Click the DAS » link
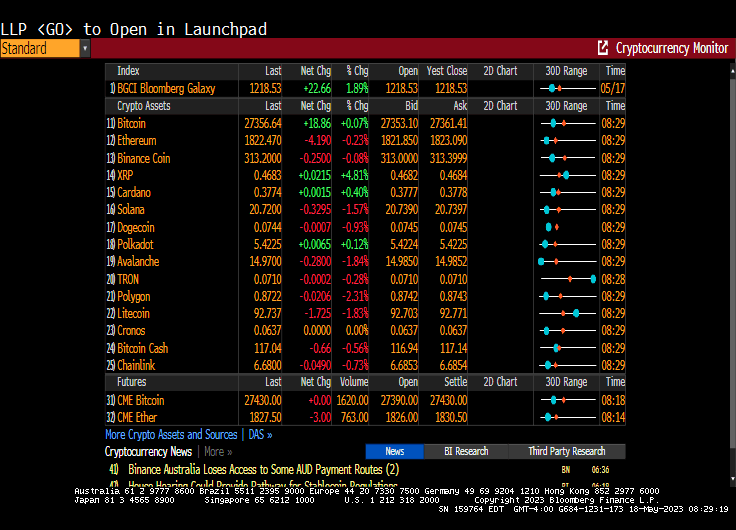The width and height of the screenshot is (736, 530). coord(259,435)
